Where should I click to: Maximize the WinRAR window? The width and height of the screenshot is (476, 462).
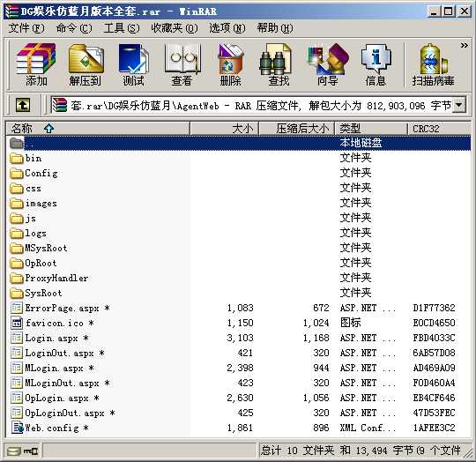tap(448, 11)
